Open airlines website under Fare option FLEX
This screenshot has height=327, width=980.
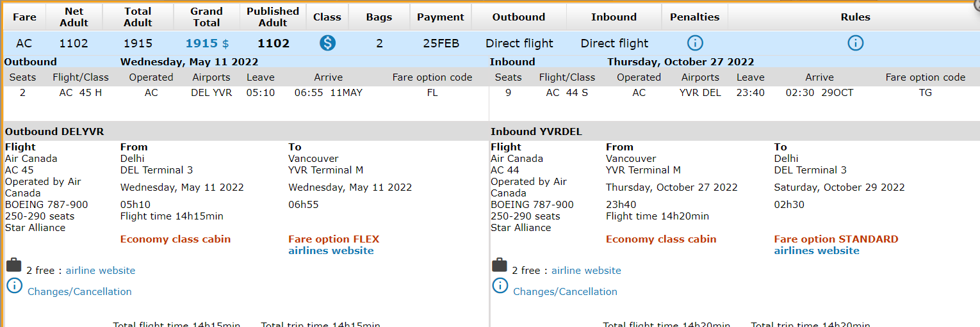tap(331, 251)
